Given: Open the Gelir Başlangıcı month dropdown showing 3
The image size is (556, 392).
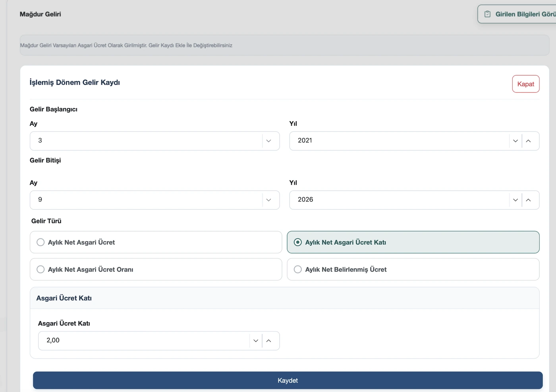Looking at the screenshot, I should (154, 141).
